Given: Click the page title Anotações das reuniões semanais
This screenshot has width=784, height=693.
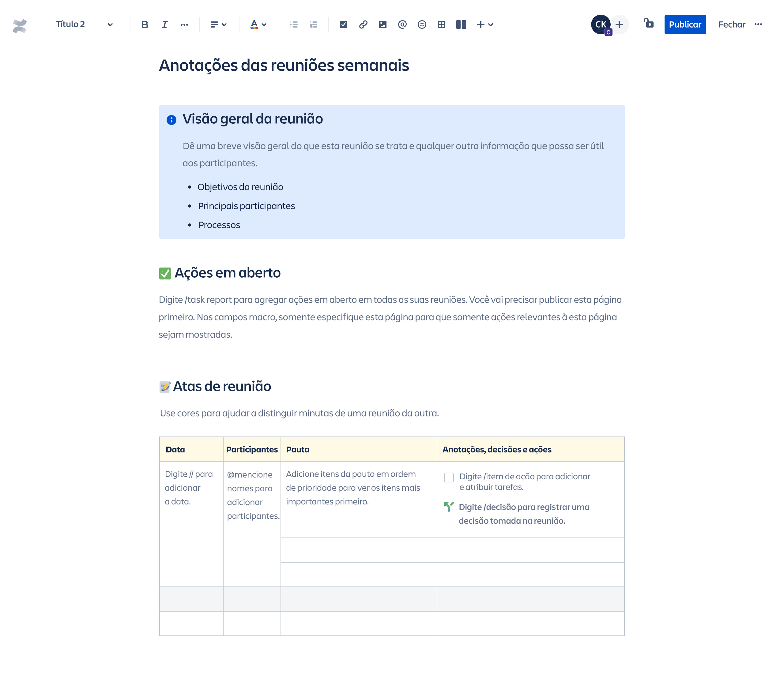Looking at the screenshot, I should [284, 65].
